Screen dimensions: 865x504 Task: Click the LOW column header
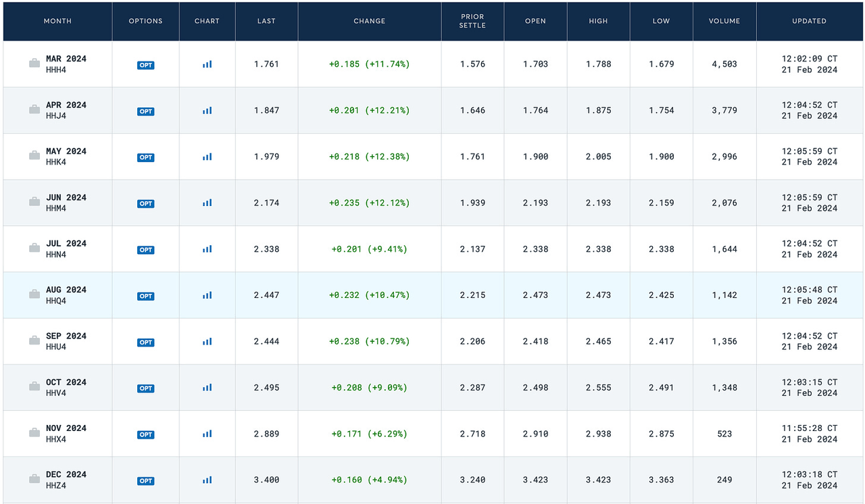tap(661, 21)
